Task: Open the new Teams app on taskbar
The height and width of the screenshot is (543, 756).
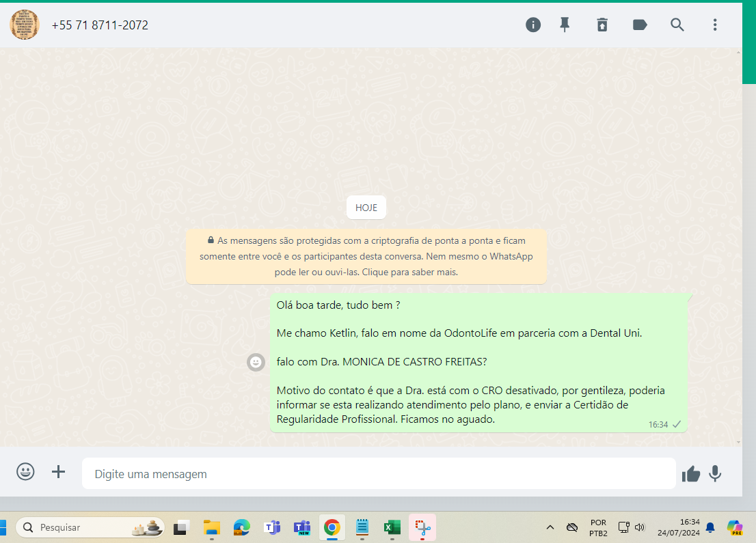Action: (302, 527)
